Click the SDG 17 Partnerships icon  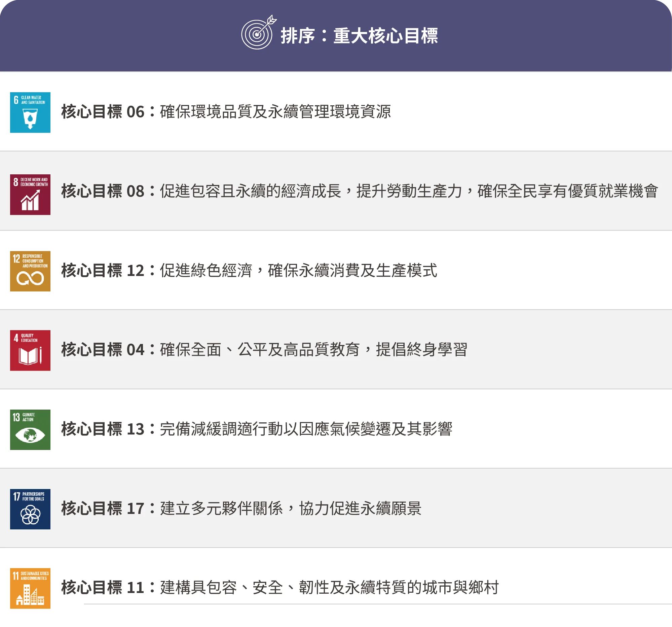[x=30, y=509]
